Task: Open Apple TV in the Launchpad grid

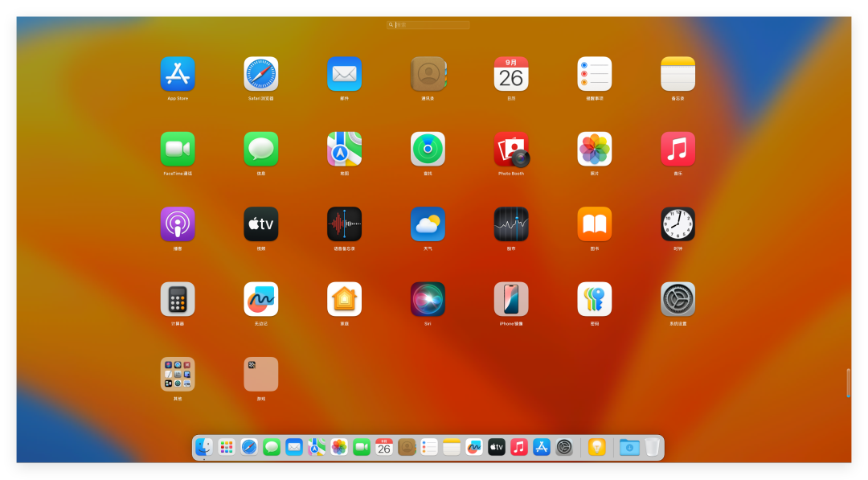Action: click(x=260, y=224)
